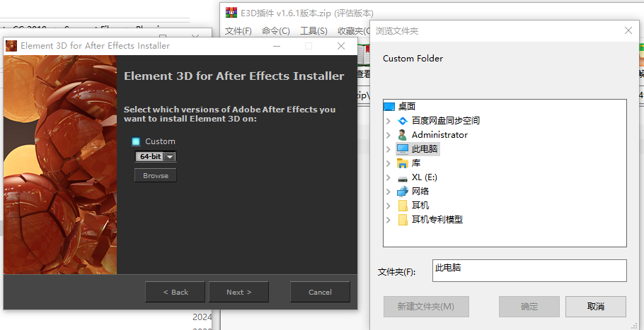This screenshot has width=644, height=330.
Task: Minimize the Element 3D installer window
Action: coord(277,46)
